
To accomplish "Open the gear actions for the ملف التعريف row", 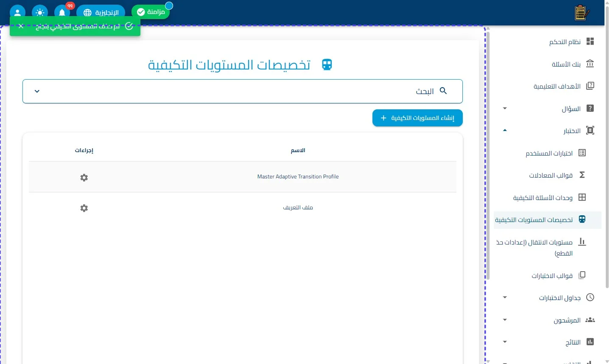I will coord(84,208).
